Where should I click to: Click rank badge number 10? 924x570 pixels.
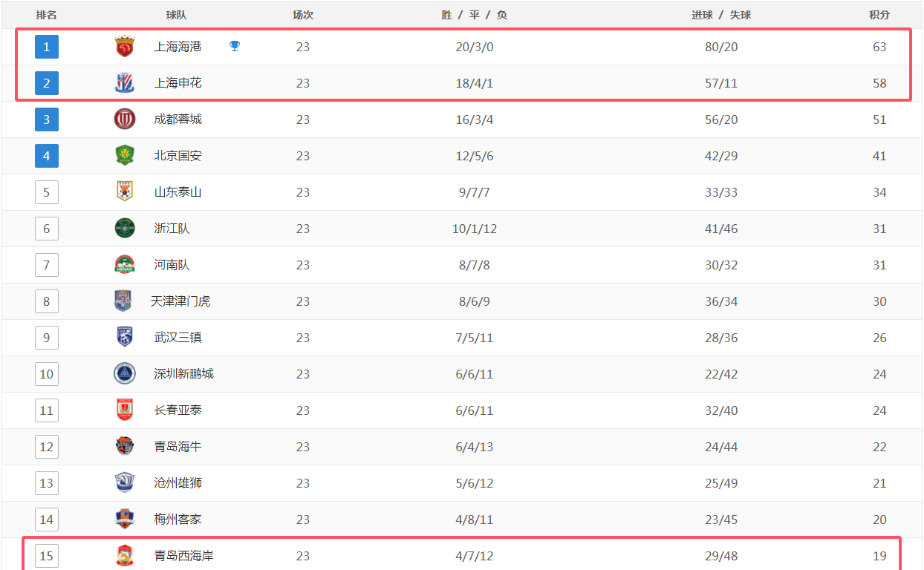pyautogui.click(x=47, y=374)
